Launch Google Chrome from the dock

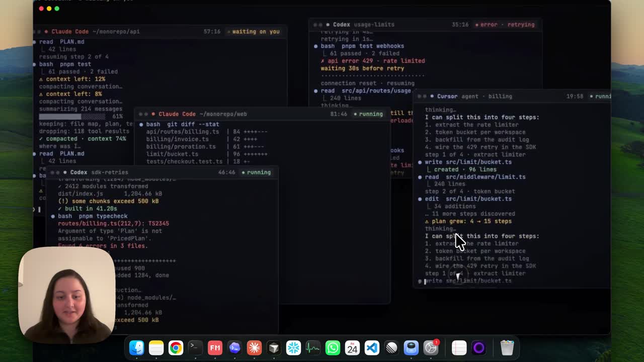176,347
